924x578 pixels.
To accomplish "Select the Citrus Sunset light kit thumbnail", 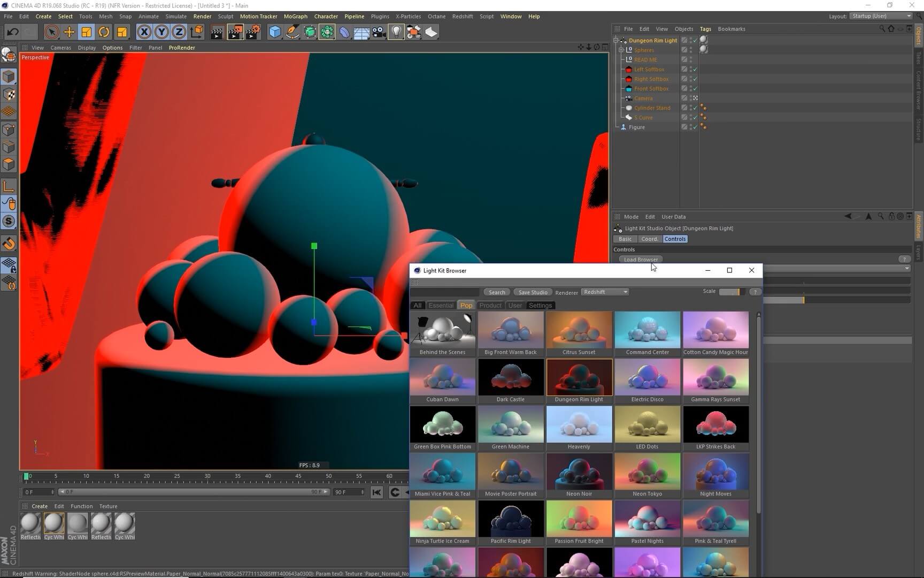I will click(x=579, y=334).
